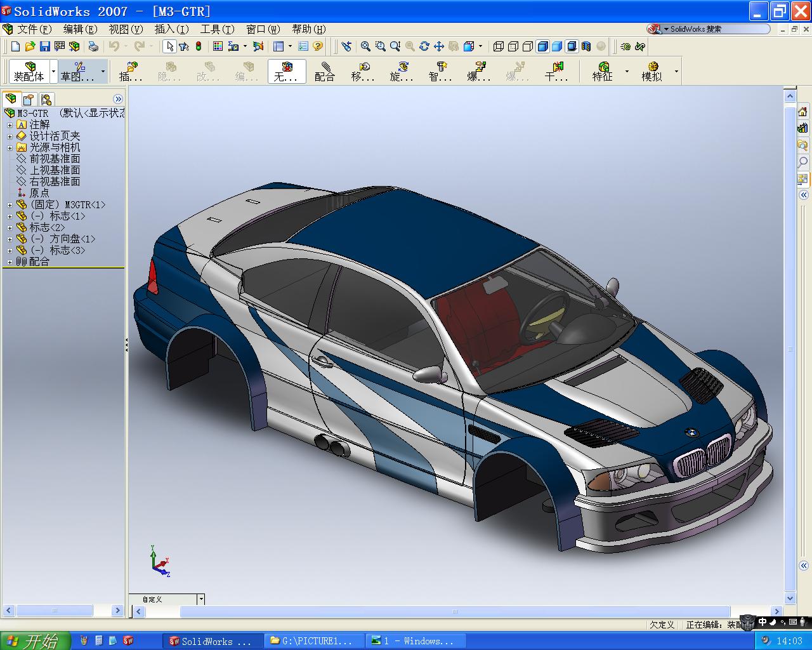The width and height of the screenshot is (812, 650).
Task: Select 前视基准面 front plane in tree
Action: (55, 159)
